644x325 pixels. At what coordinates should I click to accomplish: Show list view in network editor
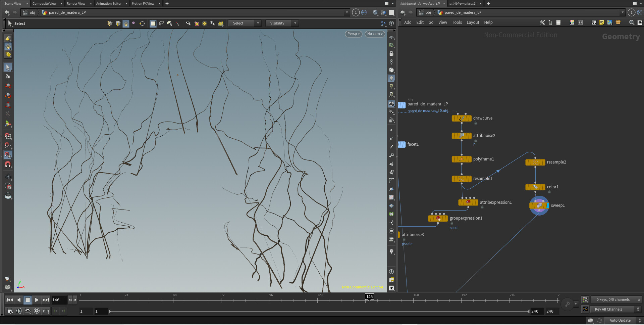(558, 22)
